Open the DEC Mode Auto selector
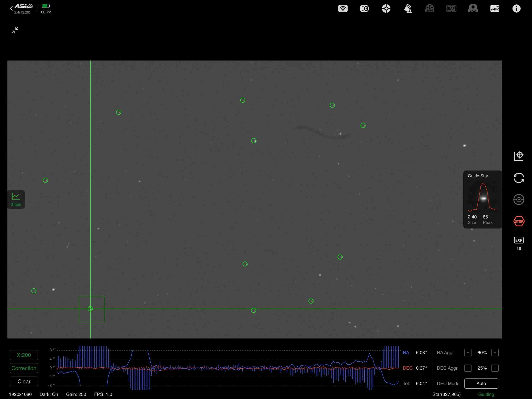 [x=481, y=384]
